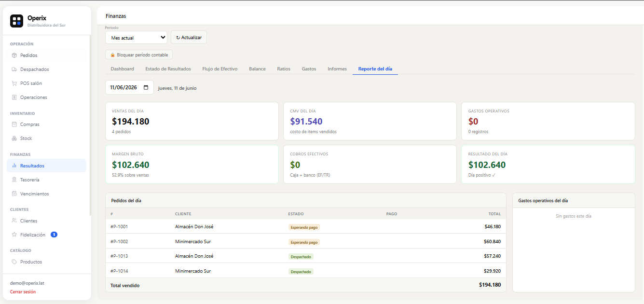Viewport: 644px width, 304px height.
Task: Click the Tesorería bank icon
Action: pyautogui.click(x=14, y=180)
